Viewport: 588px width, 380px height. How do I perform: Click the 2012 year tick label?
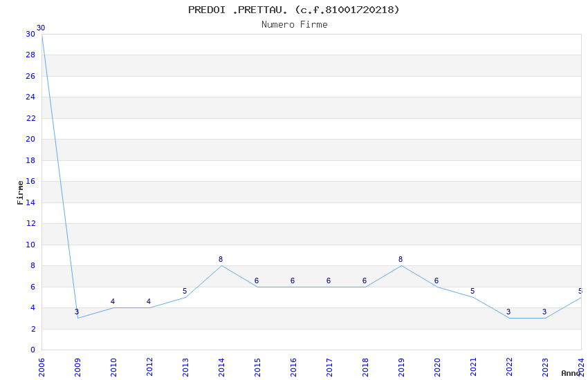pyautogui.click(x=149, y=368)
